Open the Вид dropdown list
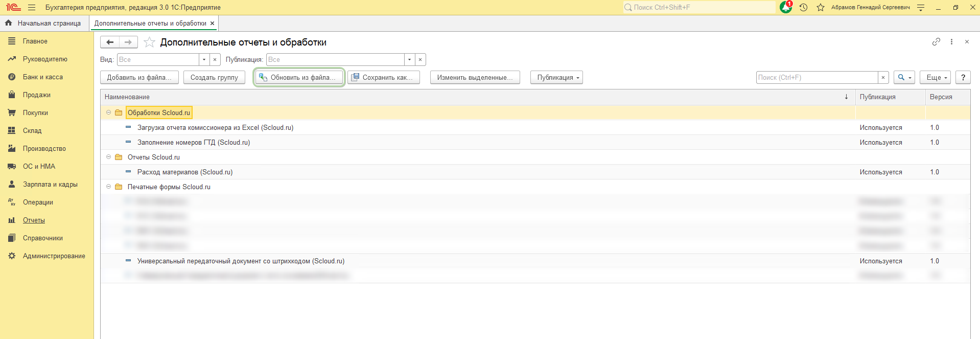Screen dimensions: 980x339 coord(204,60)
